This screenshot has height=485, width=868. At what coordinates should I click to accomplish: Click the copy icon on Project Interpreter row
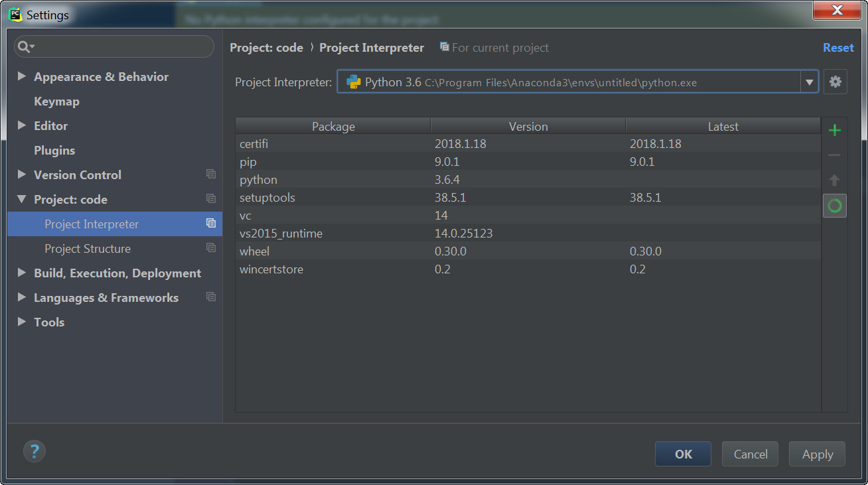(211, 223)
